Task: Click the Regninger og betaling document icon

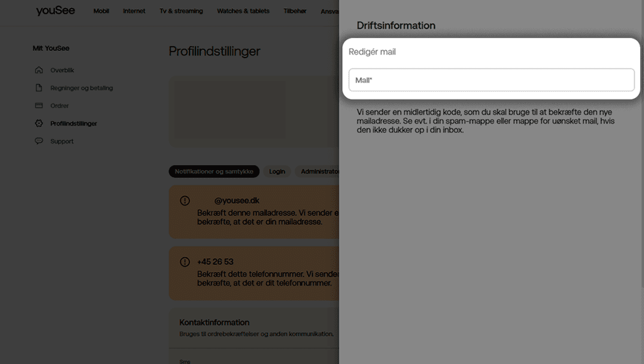Action: (38, 88)
